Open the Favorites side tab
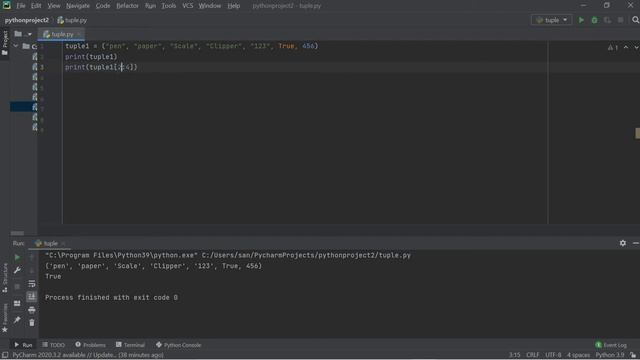The height and width of the screenshot is (360, 640). 5,318
